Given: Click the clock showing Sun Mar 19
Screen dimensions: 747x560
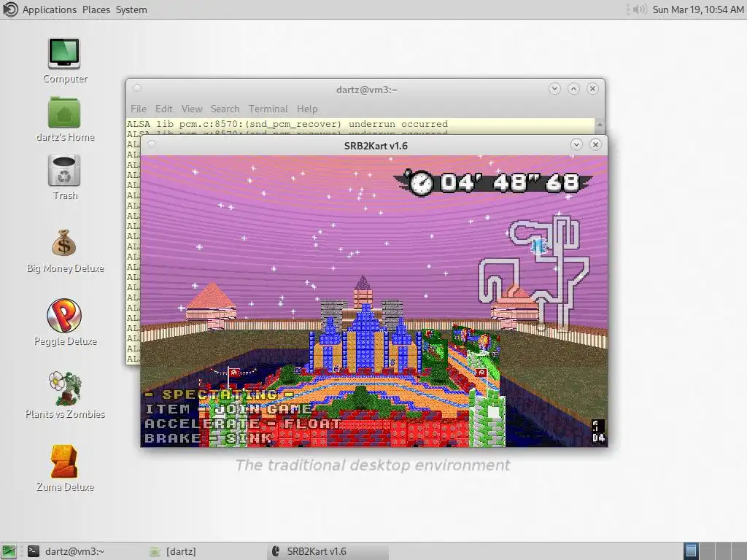Looking at the screenshot, I should 698,9.
